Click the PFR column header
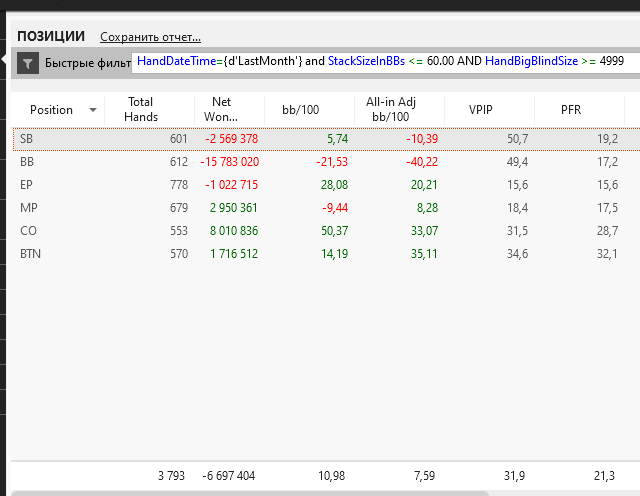This screenshot has height=496, width=640. click(x=571, y=110)
